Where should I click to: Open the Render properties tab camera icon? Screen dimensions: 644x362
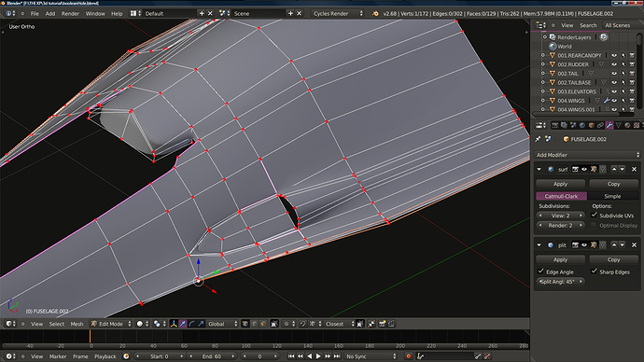pyautogui.click(x=555, y=125)
